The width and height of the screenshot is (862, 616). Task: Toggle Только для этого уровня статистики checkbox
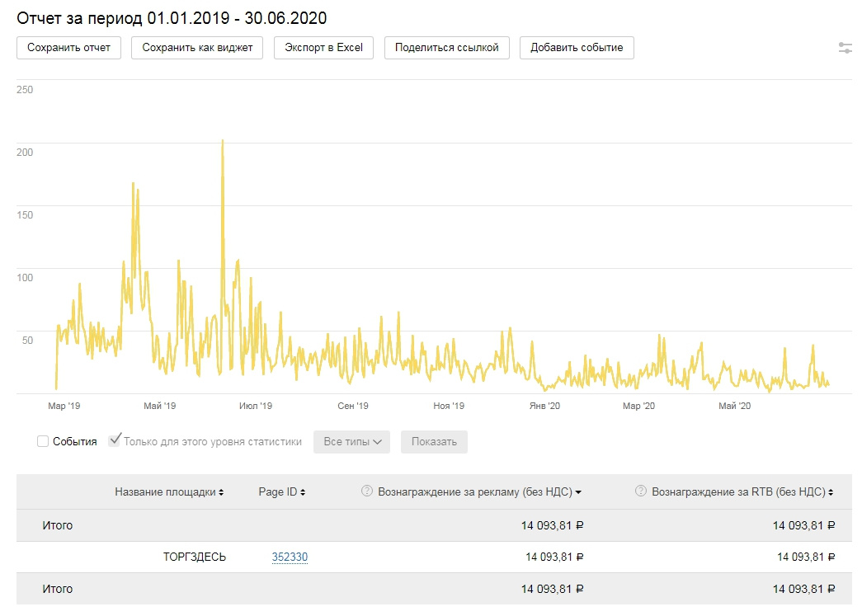click(115, 440)
